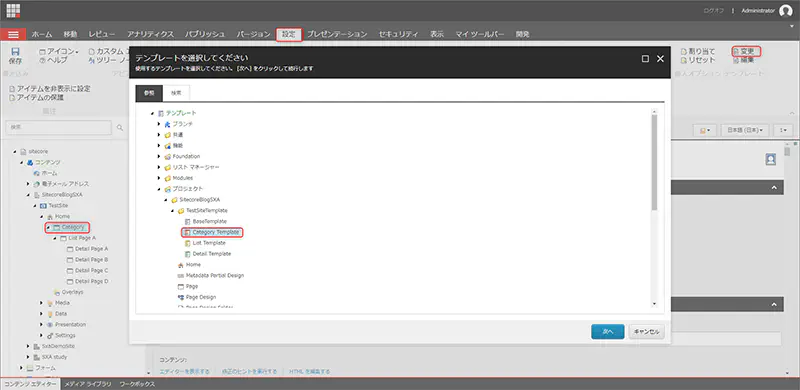Open the red hamburger menu
The image size is (800, 390).
point(13,34)
